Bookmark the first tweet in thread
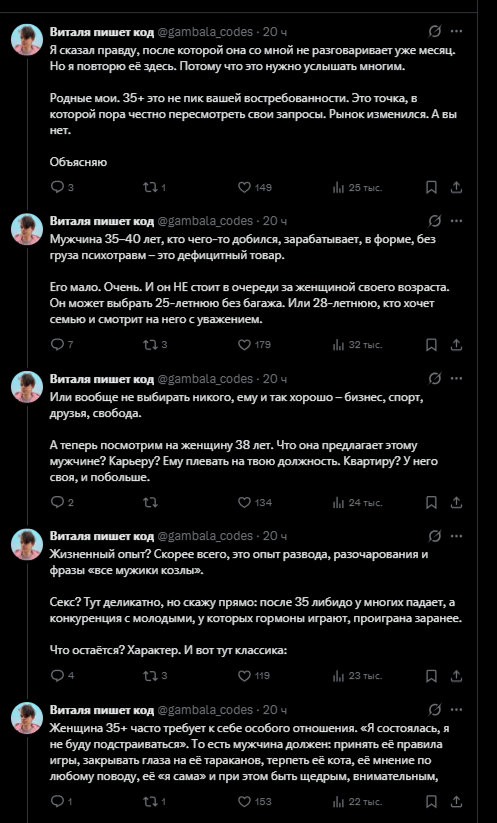This screenshot has height=823, width=497. 431,187
